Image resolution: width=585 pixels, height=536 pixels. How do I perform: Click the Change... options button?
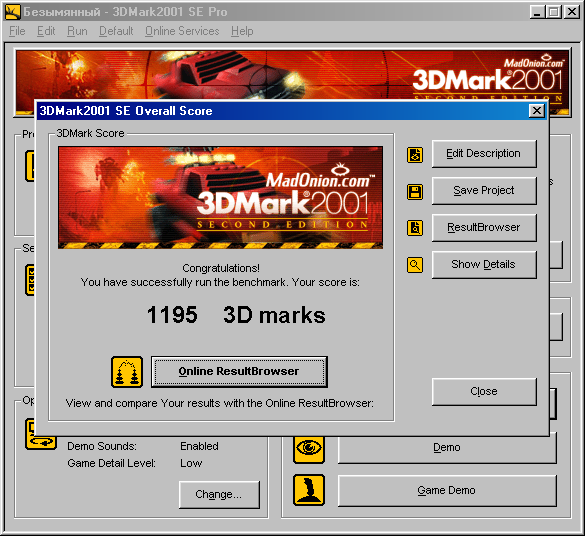tap(219, 495)
